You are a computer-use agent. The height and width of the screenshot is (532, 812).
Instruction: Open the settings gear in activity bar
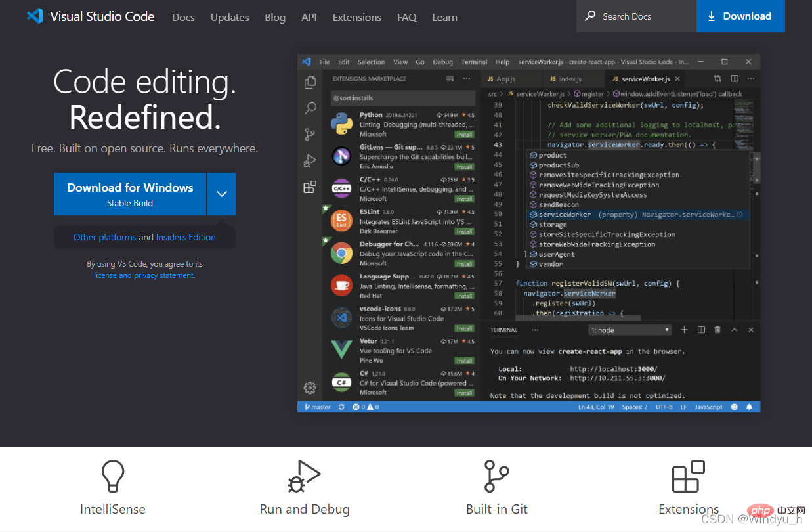310,388
